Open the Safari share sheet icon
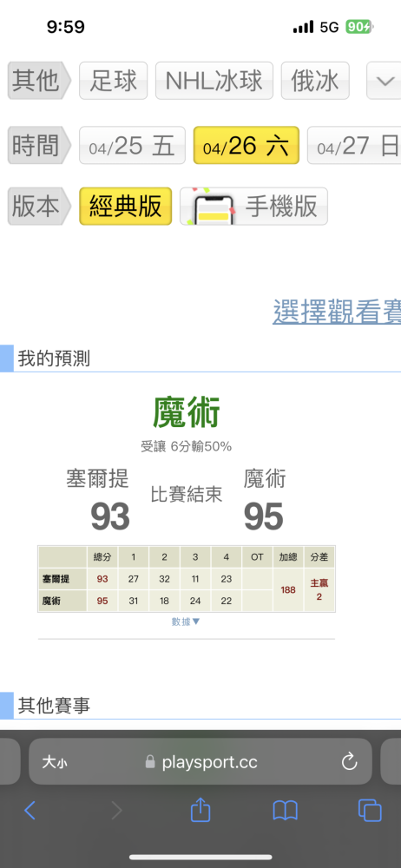401x868 pixels. coord(200,810)
